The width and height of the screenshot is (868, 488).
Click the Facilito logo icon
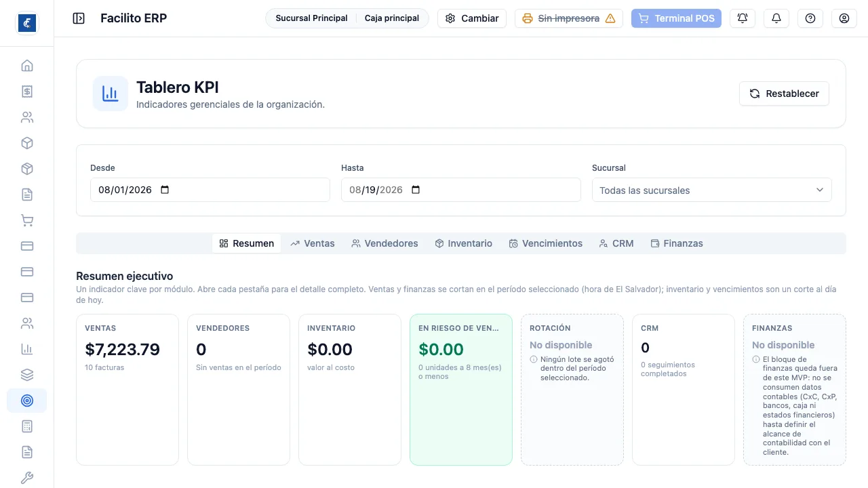(27, 23)
